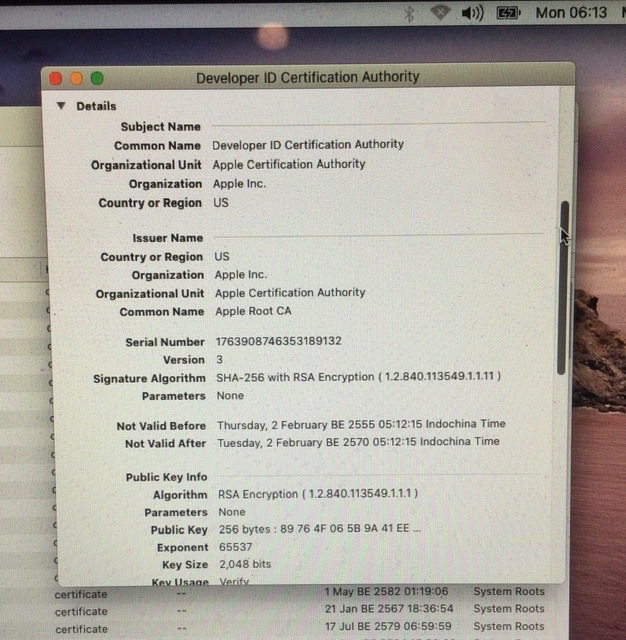Select Issuer common name 'Apple Root CA'
Screen dimensions: 626x640
253,311
